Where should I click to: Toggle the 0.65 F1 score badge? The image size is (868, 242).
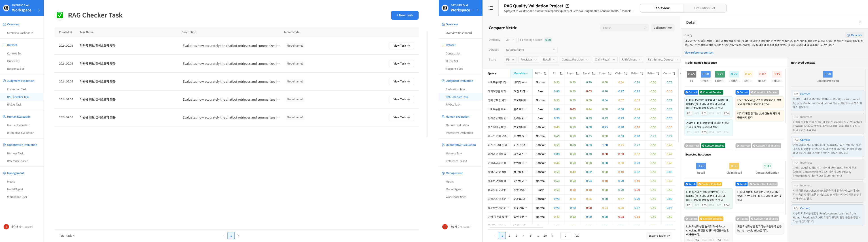(691, 74)
